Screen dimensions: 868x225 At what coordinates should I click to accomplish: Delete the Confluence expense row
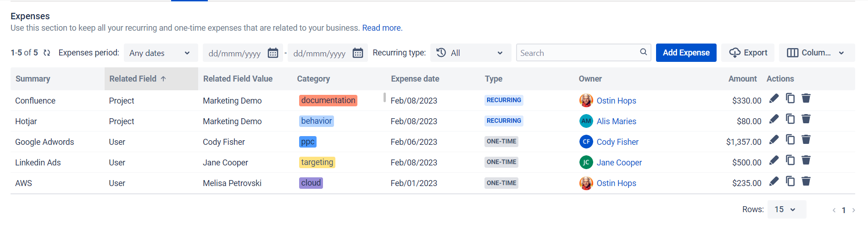point(806,99)
